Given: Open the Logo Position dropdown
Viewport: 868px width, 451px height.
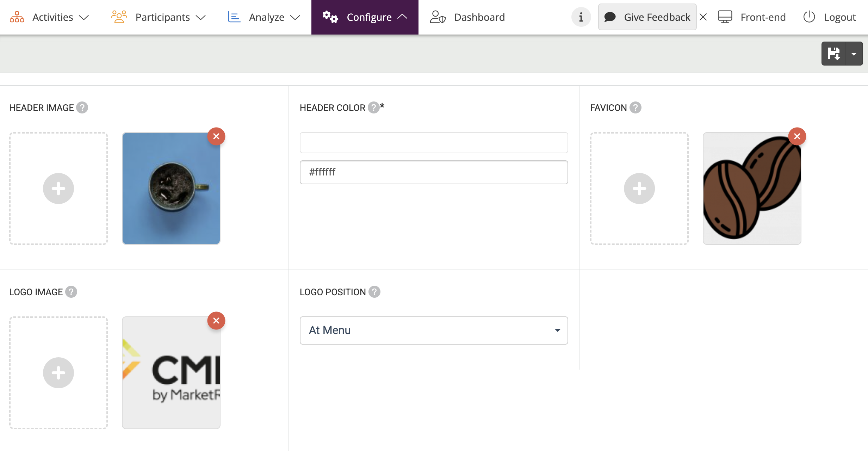Looking at the screenshot, I should pyautogui.click(x=434, y=330).
